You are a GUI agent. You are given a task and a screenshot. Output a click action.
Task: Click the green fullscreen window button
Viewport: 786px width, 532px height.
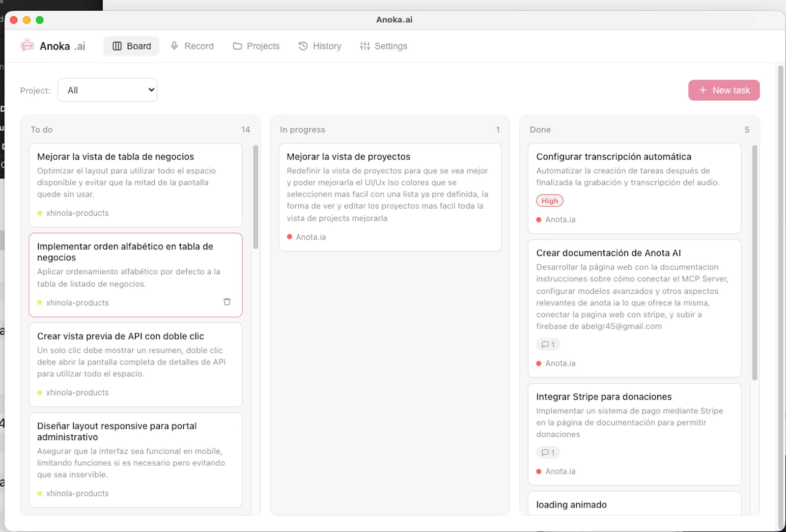pos(40,20)
